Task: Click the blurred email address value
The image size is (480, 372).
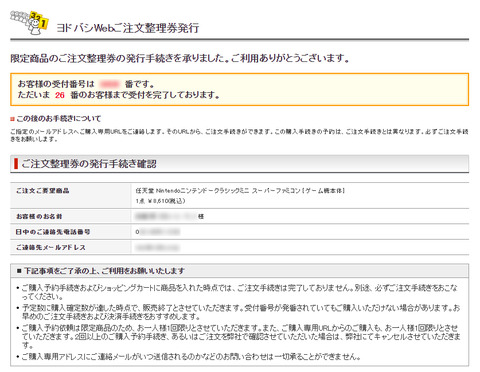Action: (158, 247)
